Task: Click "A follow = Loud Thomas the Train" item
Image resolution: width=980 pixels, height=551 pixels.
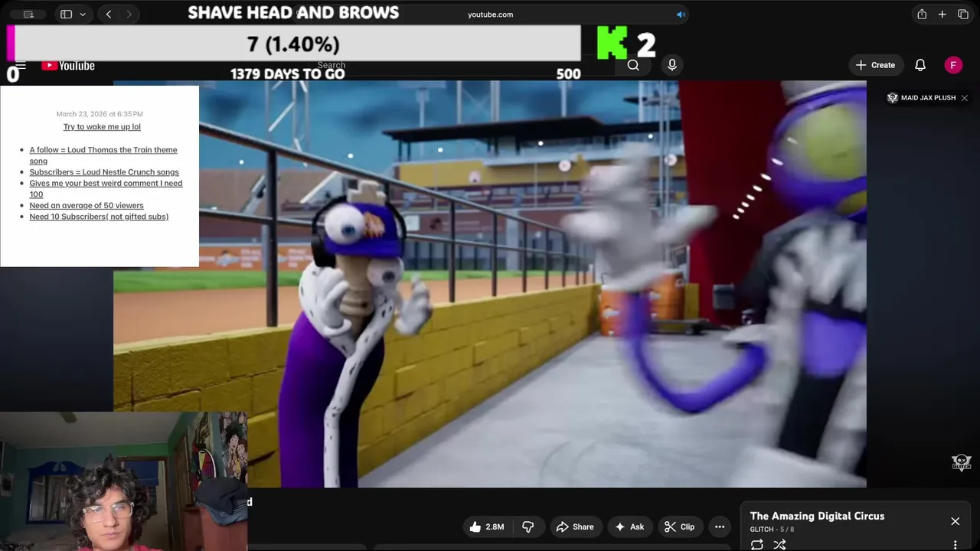Action: 103,155
